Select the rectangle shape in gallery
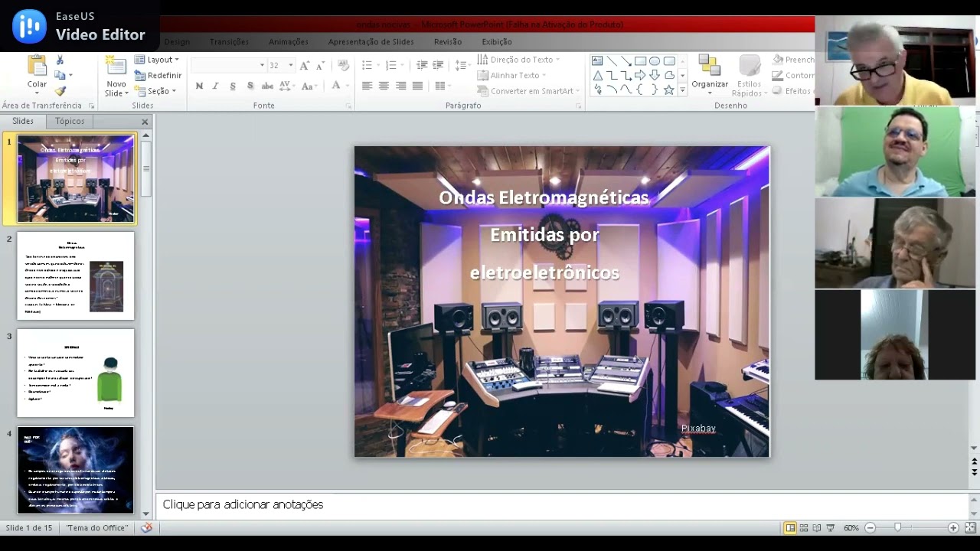The height and width of the screenshot is (551, 980). tap(640, 61)
